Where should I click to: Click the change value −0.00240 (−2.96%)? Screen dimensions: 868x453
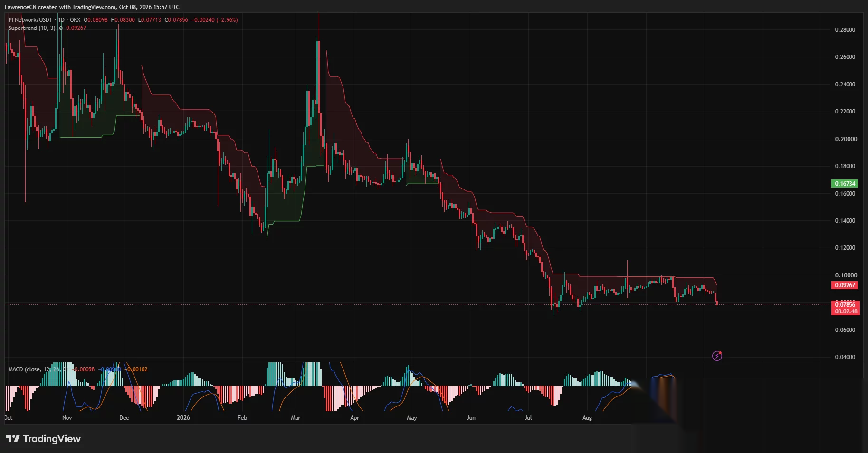215,20
